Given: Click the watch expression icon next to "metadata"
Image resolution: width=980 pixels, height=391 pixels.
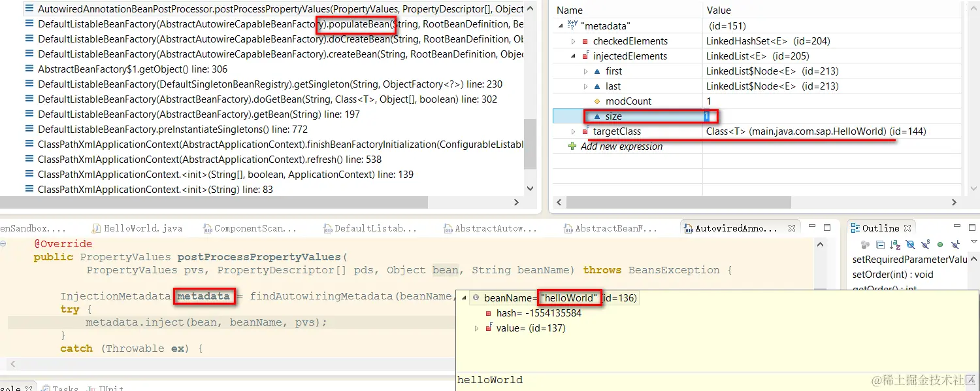Looking at the screenshot, I should [x=573, y=25].
